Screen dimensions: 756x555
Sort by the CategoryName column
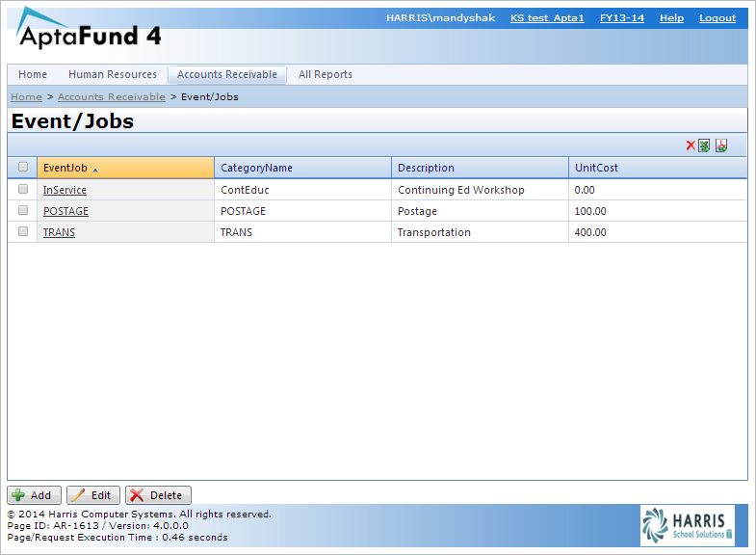(256, 168)
